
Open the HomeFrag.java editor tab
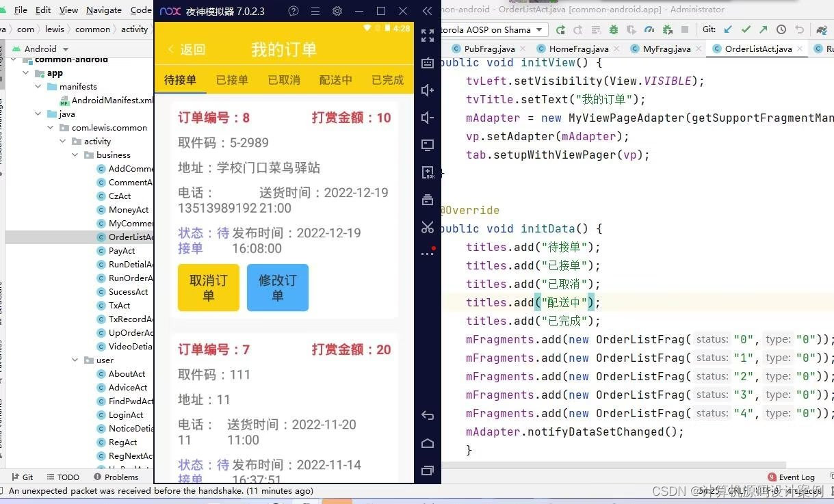(578, 49)
